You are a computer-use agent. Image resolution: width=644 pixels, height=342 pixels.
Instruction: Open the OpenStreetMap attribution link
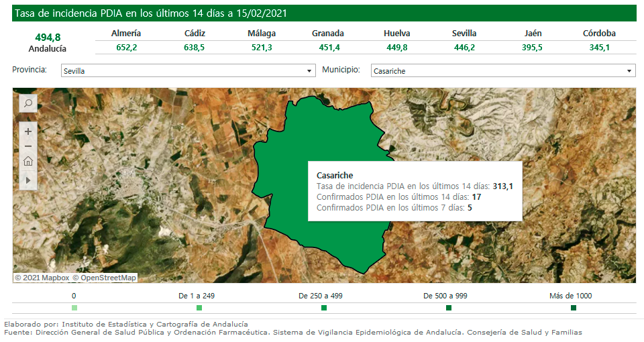coord(104,278)
